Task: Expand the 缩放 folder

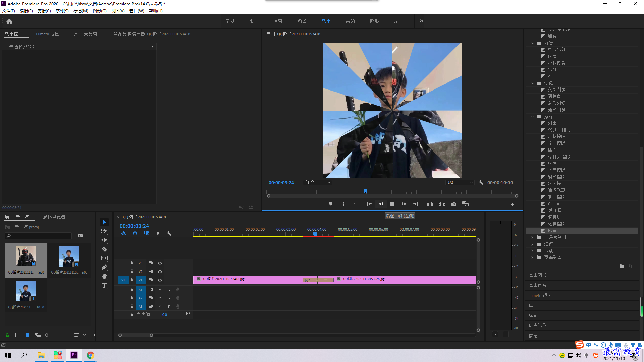Action: (532, 251)
